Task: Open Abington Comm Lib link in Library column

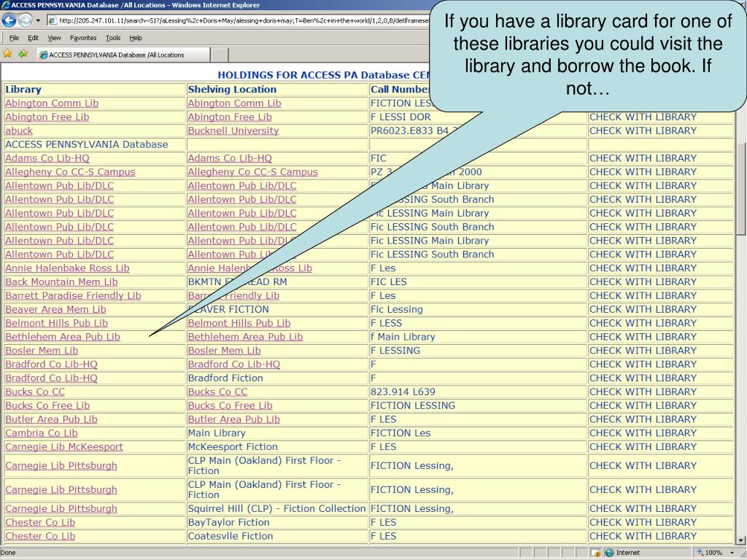Action: pyautogui.click(x=52, y=104)
